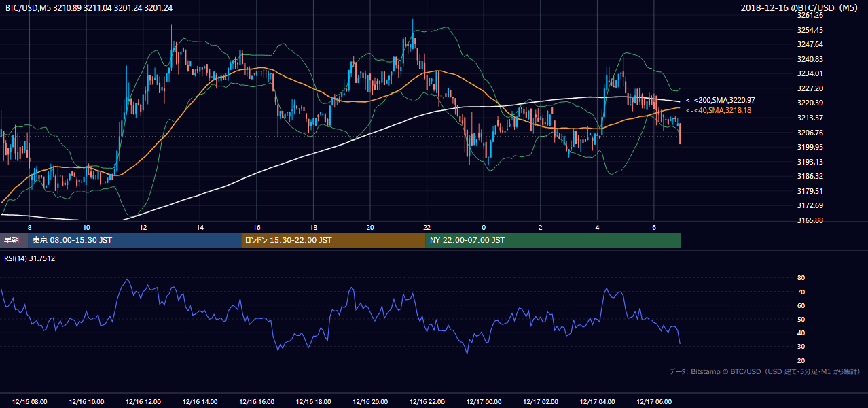Click the ロンドン 15:30-22:00 JST session bar
The image size is (868, 408).
(333, 240)
